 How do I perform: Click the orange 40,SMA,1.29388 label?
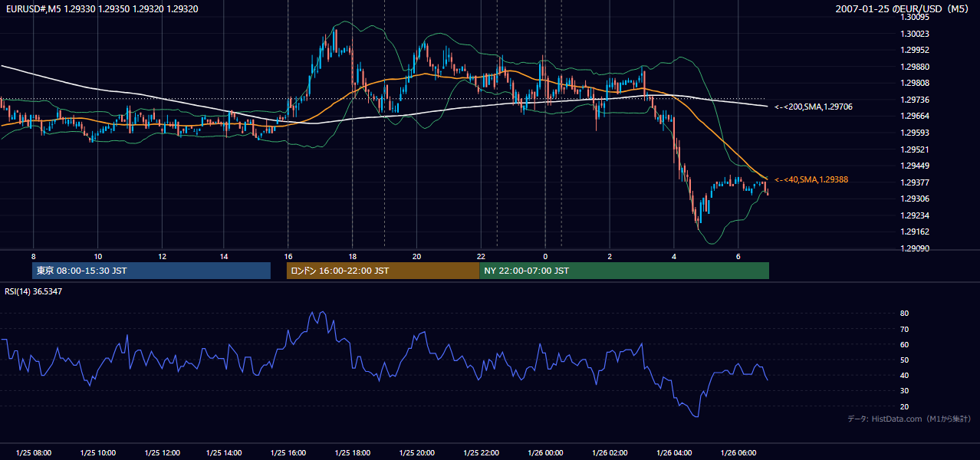[811, 179]
